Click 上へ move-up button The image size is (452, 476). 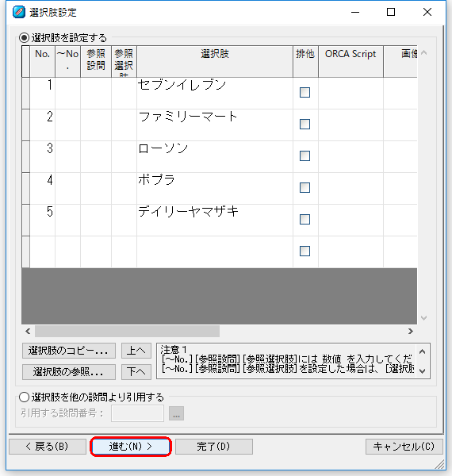[x=136, y=351]
